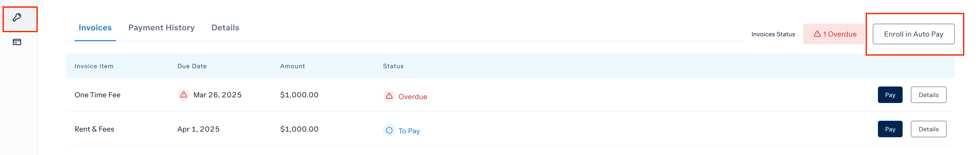Screen dimensions: 980x155
Task: Select the One Time Fee row label
Action: tap(97, 95)
